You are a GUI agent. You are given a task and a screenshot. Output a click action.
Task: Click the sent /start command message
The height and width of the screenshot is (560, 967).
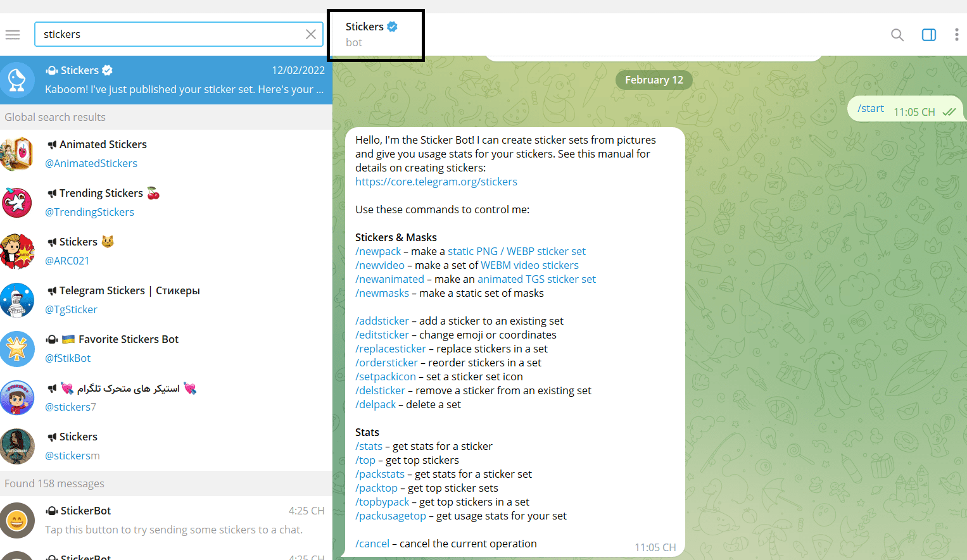905,109
